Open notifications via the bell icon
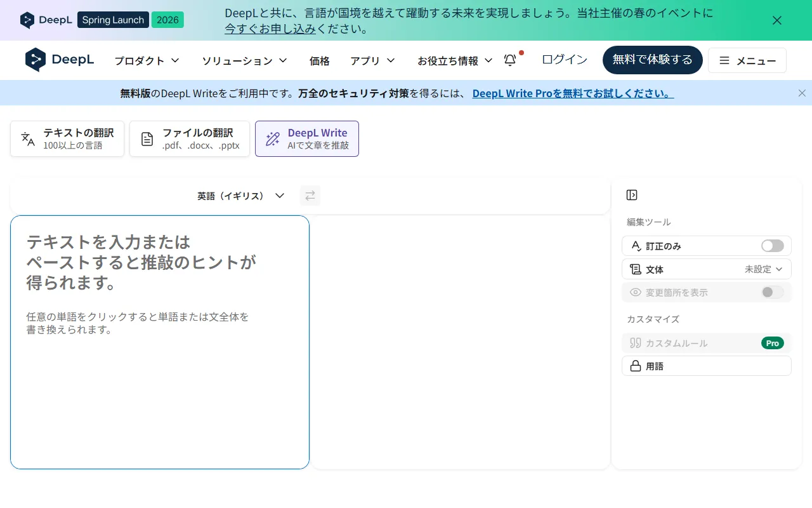 click(x=509, y=60)
